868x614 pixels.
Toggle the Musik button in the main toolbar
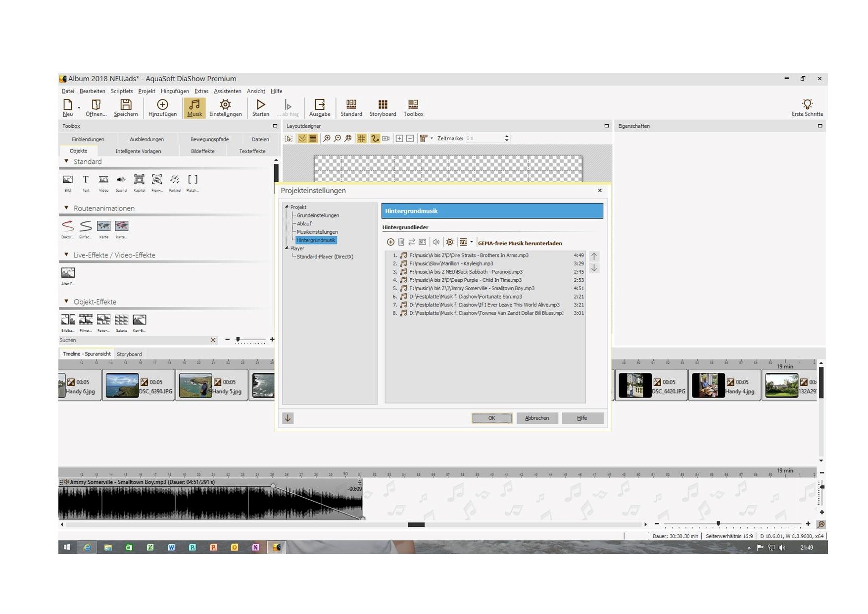pos(194,107)
